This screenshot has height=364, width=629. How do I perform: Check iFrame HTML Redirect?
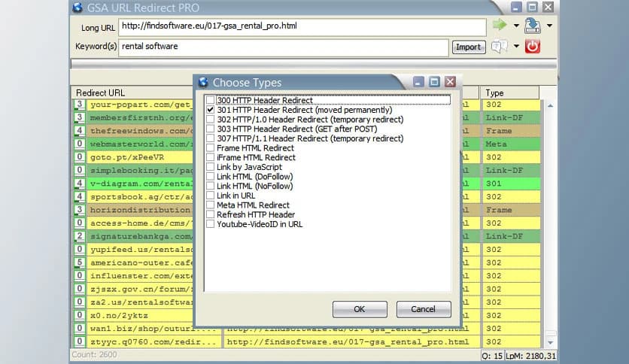tap(210, 157)
